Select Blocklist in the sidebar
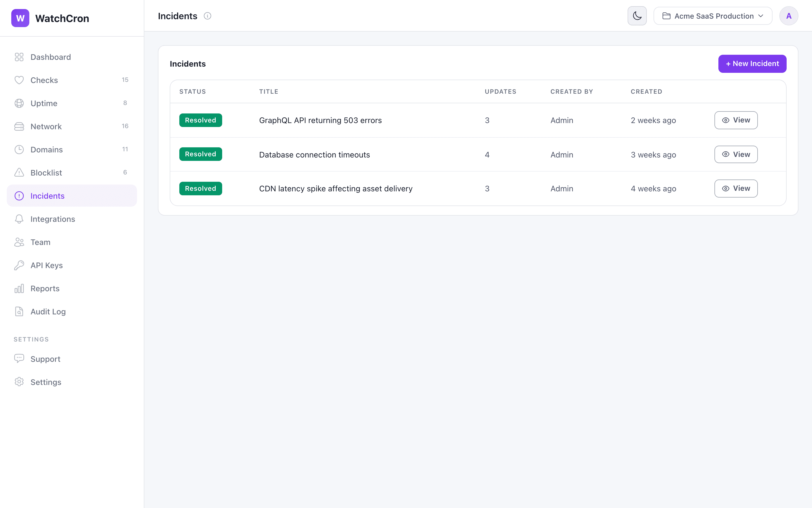 (72, 173)
